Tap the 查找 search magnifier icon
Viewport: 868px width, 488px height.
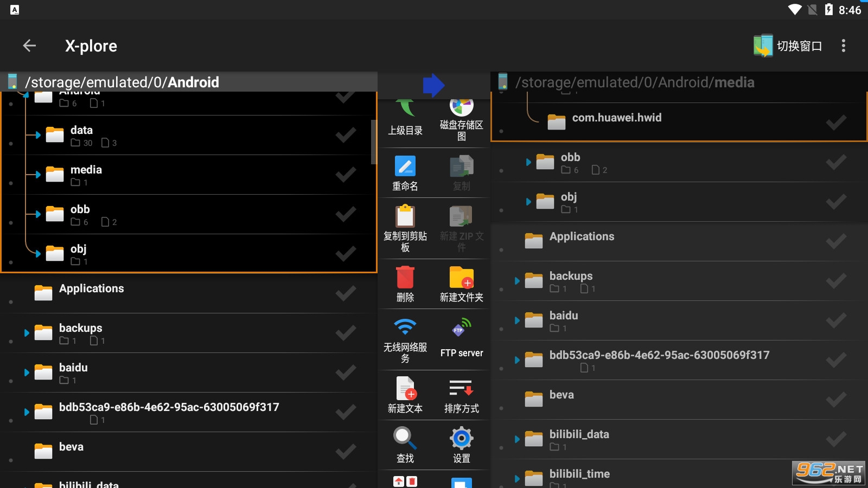405,438
